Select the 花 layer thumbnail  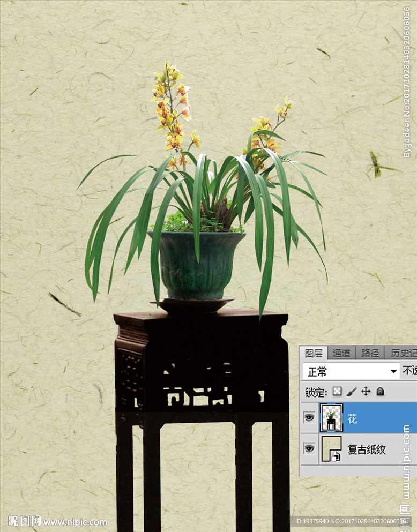331,418
